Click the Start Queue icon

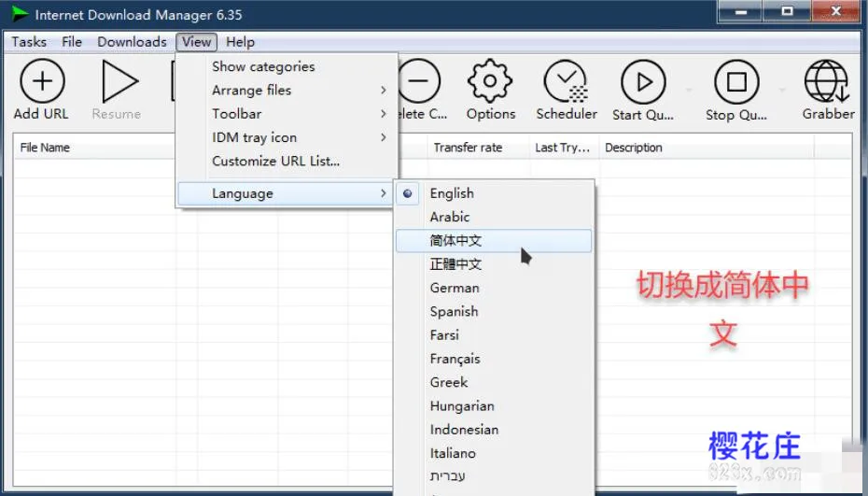(x=643, y=82)
